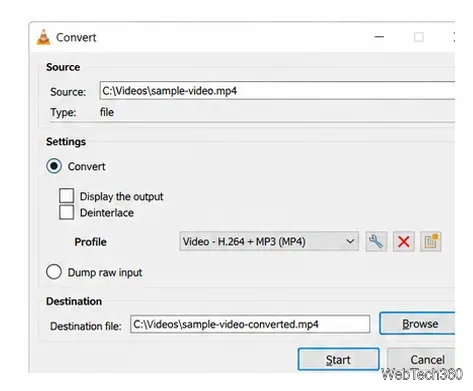Enable the Deinterlace checkbox

tap(66, 212)
